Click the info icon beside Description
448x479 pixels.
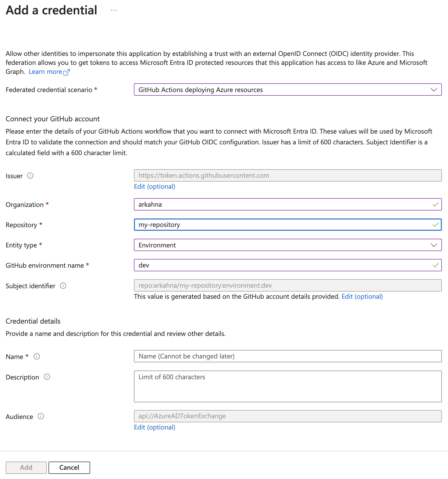[x=47, y=377]
